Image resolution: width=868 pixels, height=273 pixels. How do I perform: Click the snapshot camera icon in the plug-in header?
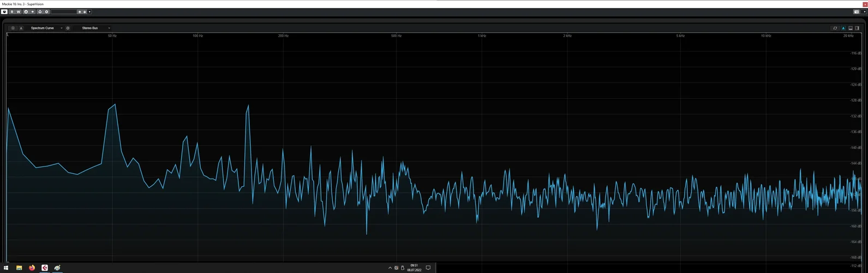tap(857, 11)
